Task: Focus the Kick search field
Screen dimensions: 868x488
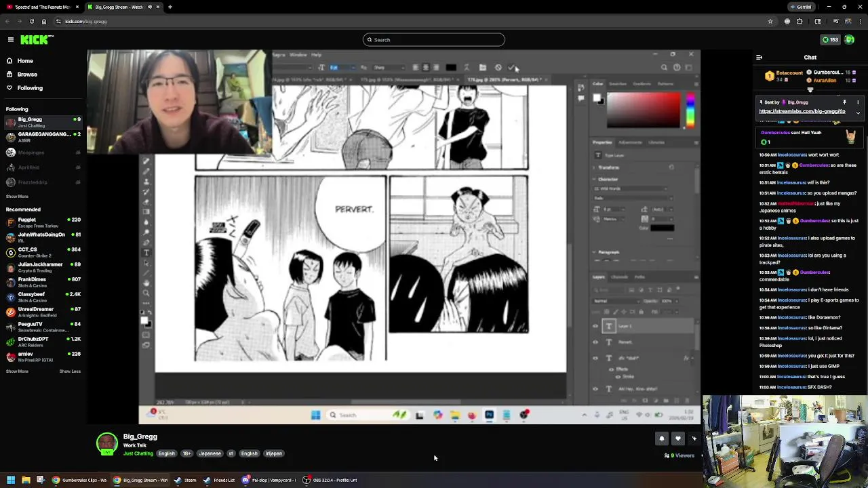Action: click(434, 40)
